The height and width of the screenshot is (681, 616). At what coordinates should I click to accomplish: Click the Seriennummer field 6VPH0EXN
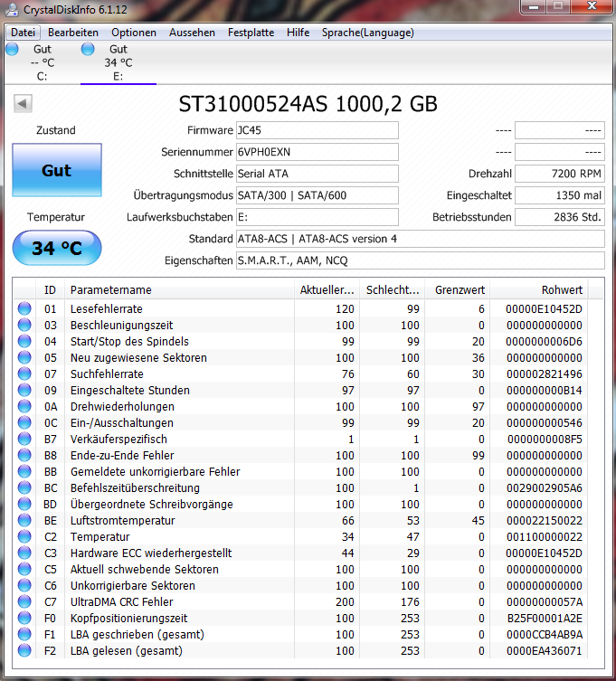317,152
